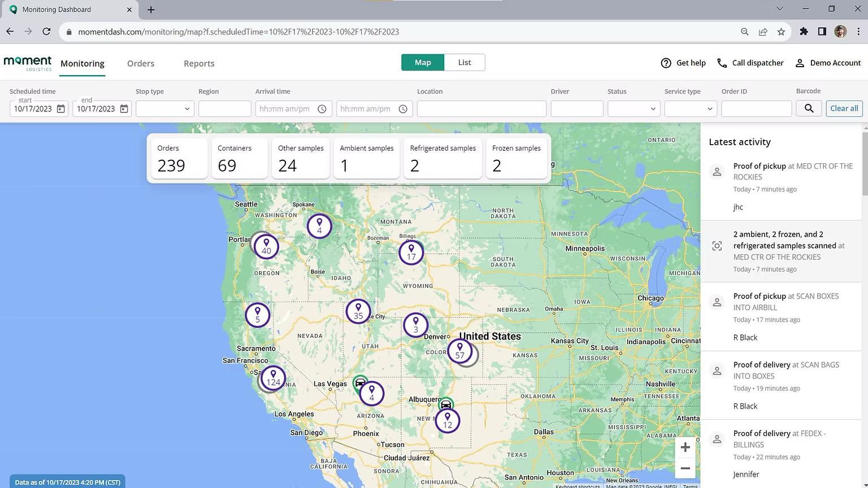Viewport: 868px width, 488px height.
Task: Zoom in on the map
Action: click(685, 447)
